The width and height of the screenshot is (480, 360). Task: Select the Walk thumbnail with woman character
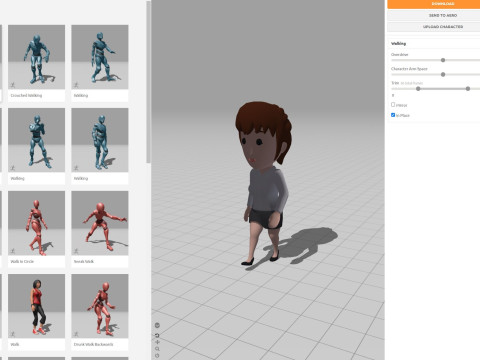tap(37, 306)
